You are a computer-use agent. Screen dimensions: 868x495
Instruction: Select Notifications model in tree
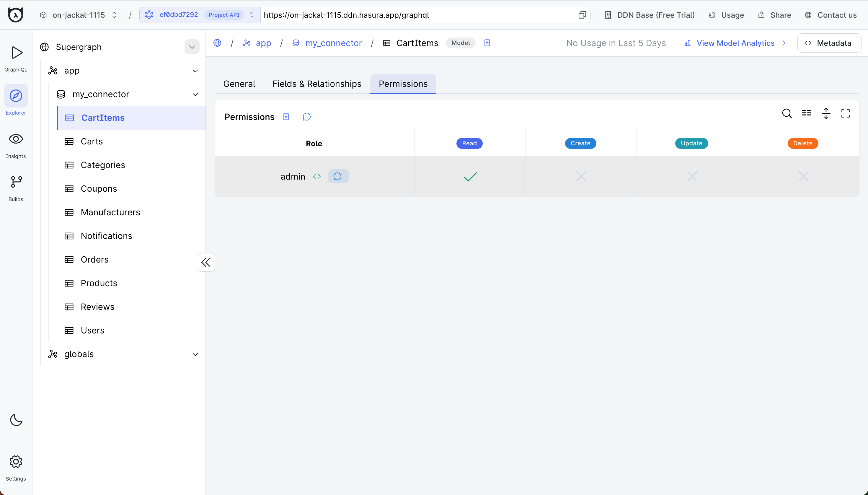131,236
